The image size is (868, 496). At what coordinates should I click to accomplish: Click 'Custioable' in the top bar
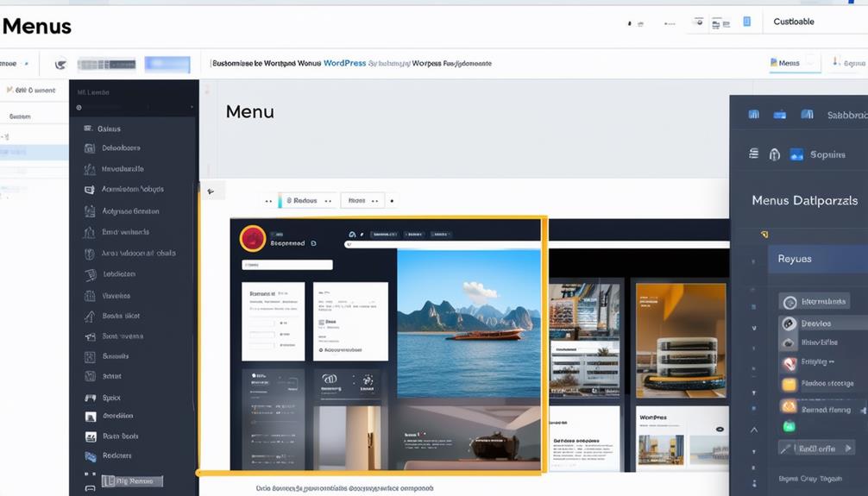click(793, 22)
